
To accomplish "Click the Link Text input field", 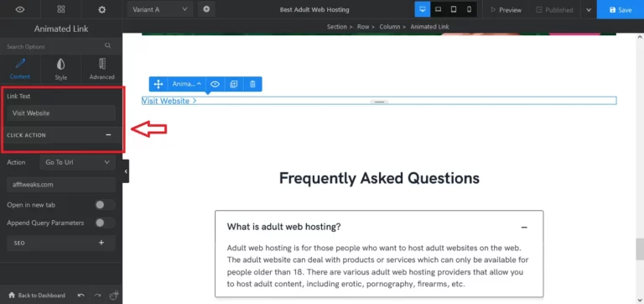I will click(x=61, y=113).
